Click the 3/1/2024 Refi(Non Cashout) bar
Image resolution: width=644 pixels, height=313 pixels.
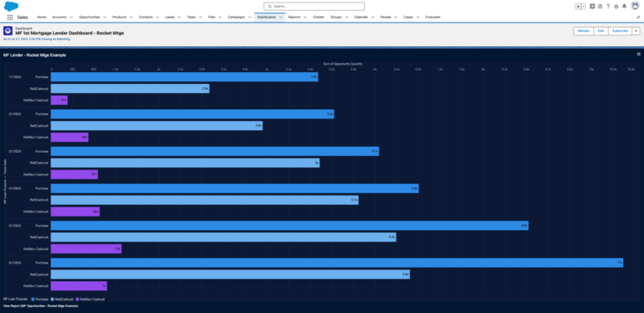pos(75,175)
